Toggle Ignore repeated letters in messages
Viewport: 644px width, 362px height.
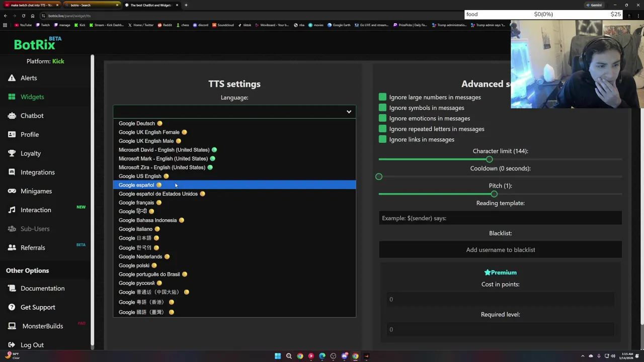tap(382, 129)
